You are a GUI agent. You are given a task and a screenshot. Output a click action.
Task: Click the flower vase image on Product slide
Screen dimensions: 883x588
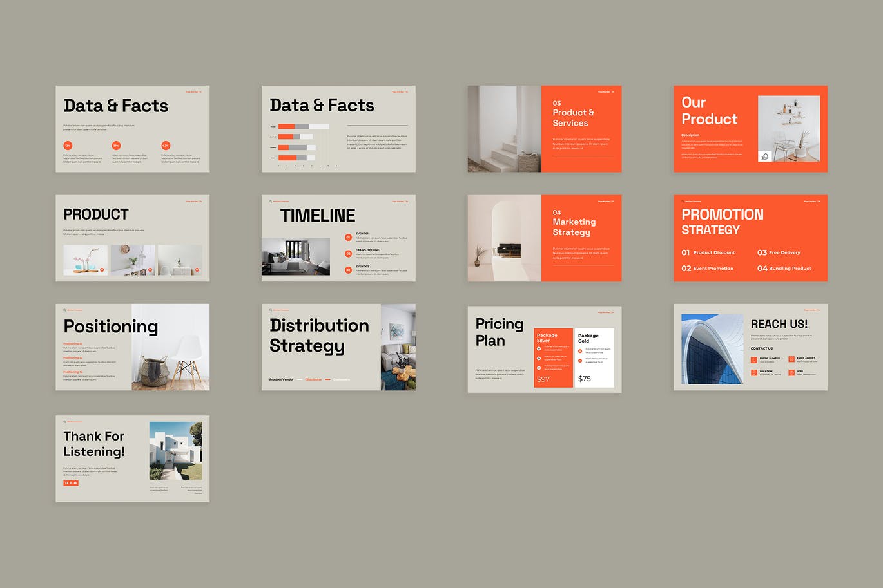click(x=86, y=260)
